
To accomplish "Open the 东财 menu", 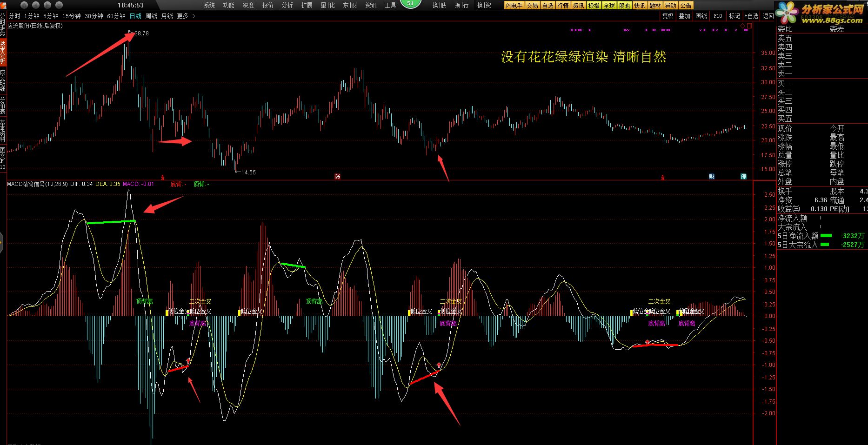I will point(350,5).
